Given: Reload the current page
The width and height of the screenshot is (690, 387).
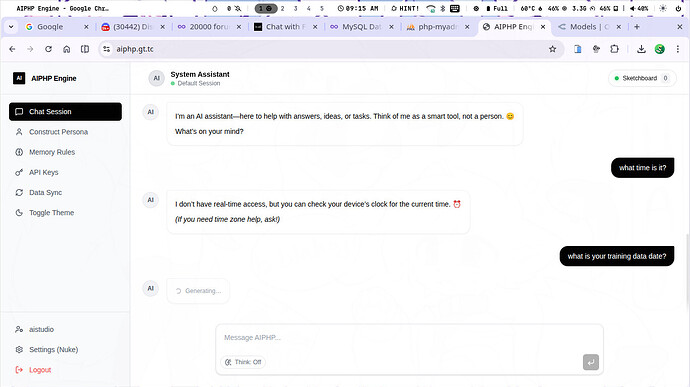Looking at the screenshot, I should (48, 49).
